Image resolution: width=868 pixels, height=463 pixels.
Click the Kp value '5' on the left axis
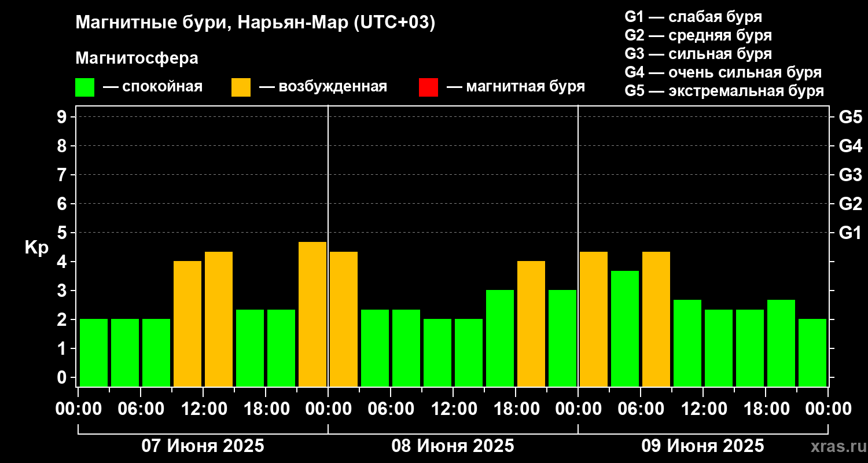click(x=62, y=233)
